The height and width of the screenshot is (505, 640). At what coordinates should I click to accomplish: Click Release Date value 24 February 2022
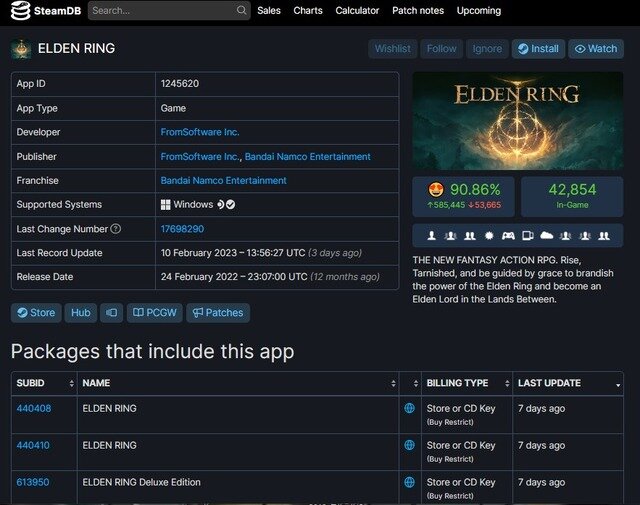point(270,277)
